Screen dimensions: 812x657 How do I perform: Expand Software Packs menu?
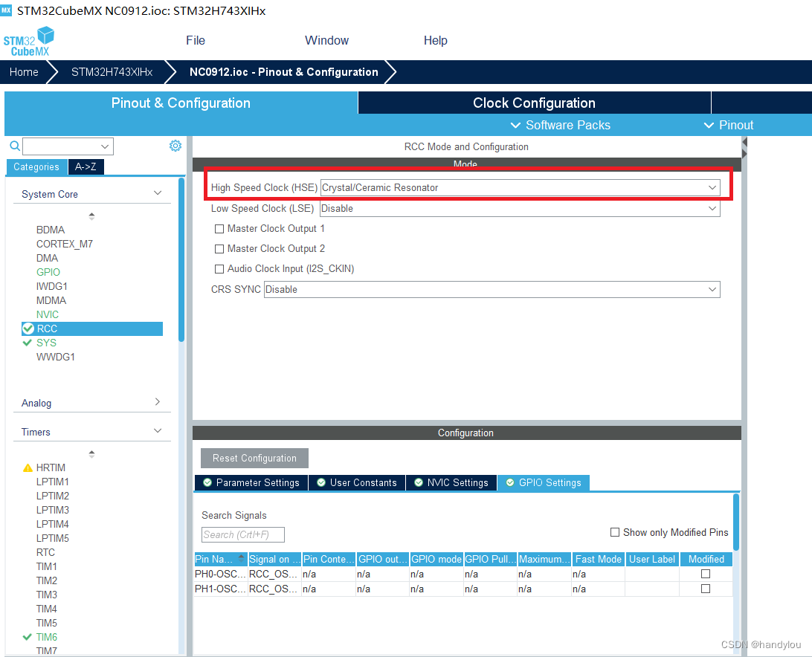(x=561, y=126)
